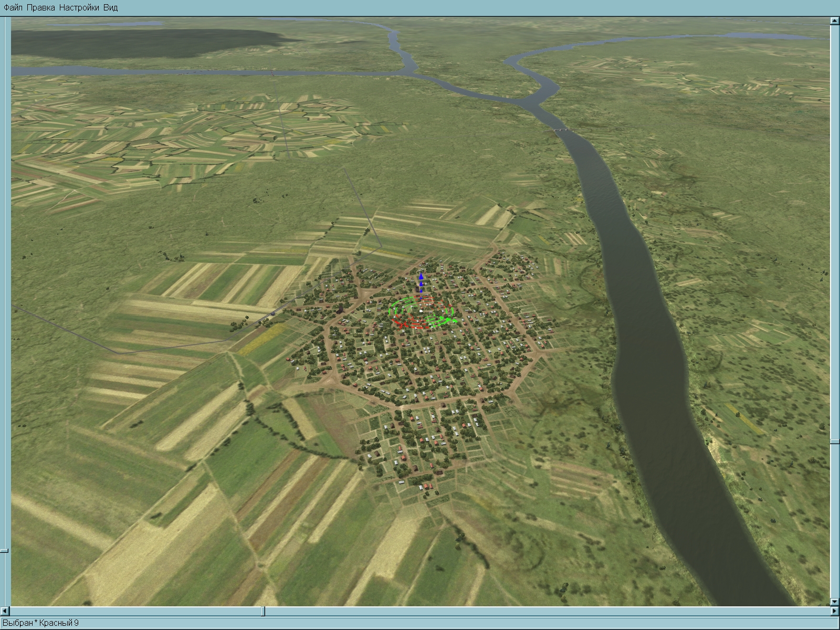Screen dimensions: 840x630
Task: Click the right vertical scrollbar thumb
Action: [834, 442]
